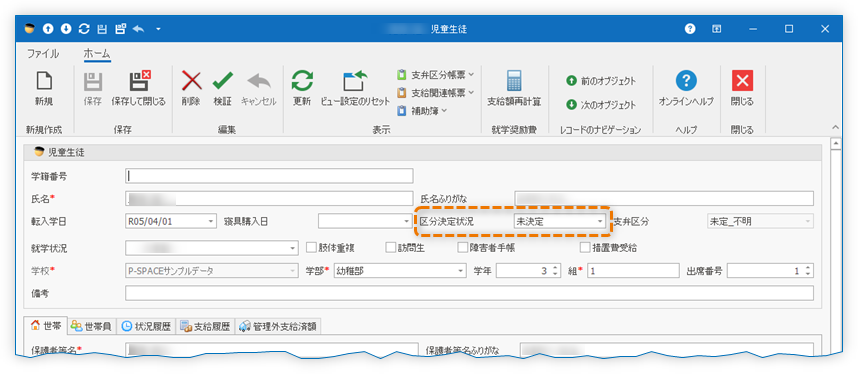The height and width of the screenshot is (374, 858).
Task: Open オンラインヘルプ
Action: point(686,89)
